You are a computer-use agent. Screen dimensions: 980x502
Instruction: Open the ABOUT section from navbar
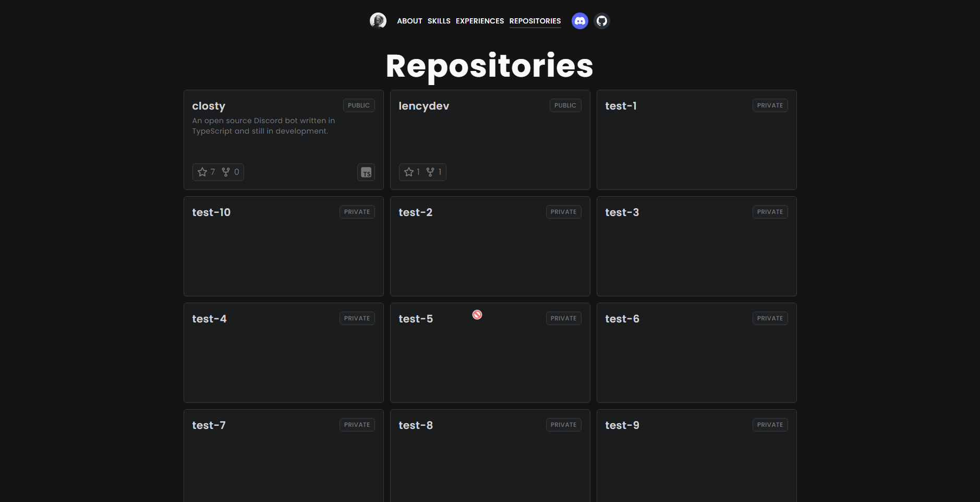(x=409, y=21)
